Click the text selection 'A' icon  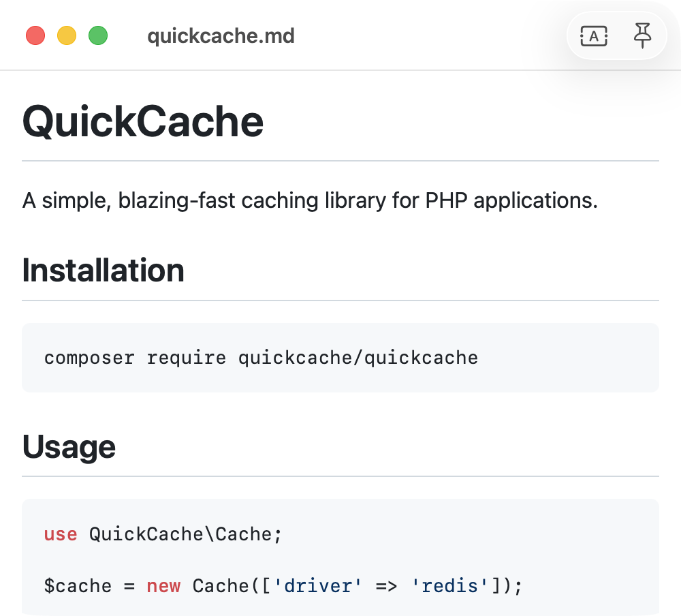point(594,36)
